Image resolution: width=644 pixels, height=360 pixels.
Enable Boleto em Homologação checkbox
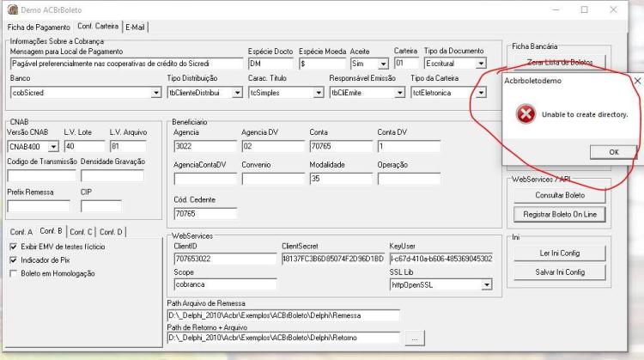coord(14,273)
